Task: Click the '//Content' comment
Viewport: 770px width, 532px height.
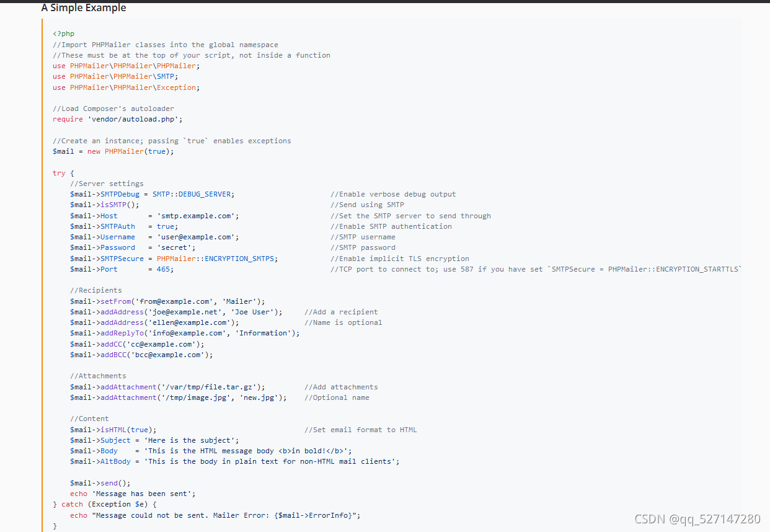Action: pos(89,419)
